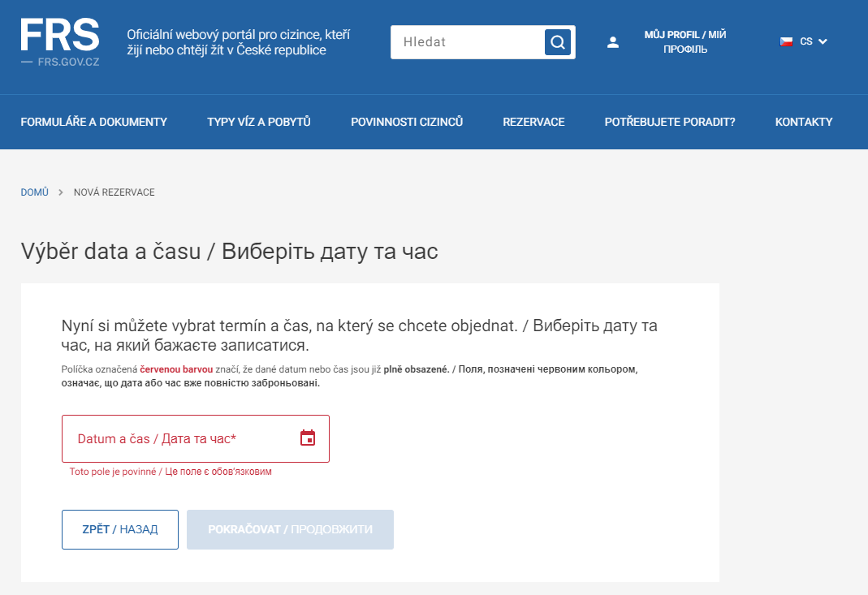Image resolution: width=868 pixels, height=595 pixels.
Task: Go to Rezervace menu item
Action: [x=533, y=122]
